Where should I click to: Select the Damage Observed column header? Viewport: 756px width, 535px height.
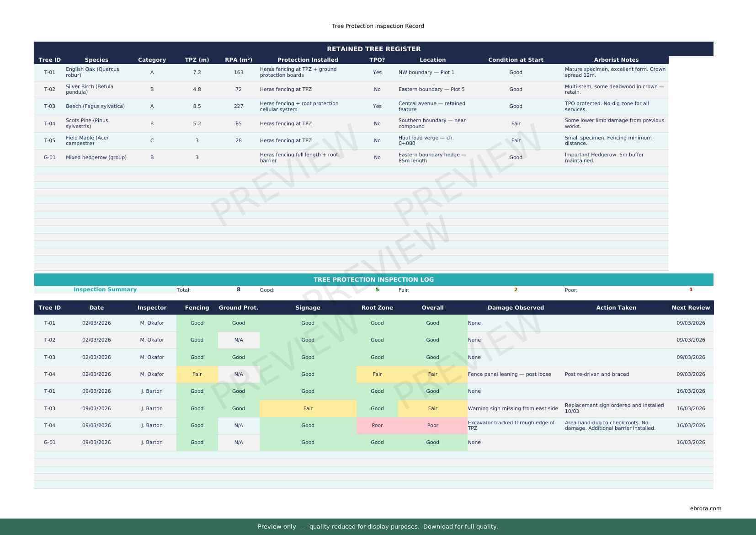click(x=516, y=308)
